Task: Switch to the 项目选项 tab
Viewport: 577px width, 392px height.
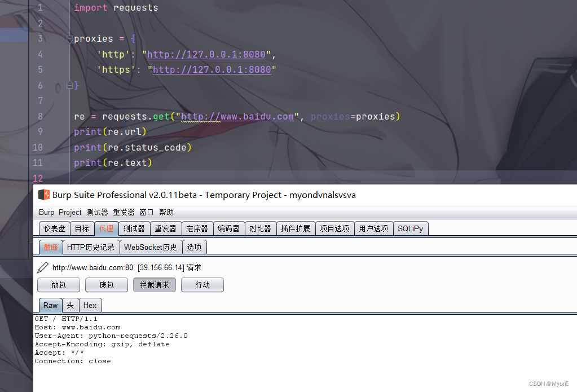Action: click(x=335, y=228)
